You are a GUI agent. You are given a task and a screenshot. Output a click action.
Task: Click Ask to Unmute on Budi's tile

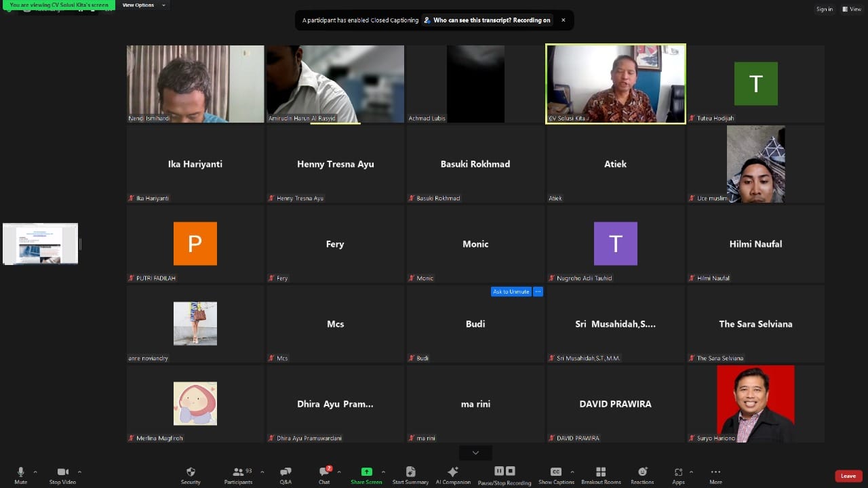point(511,292)
